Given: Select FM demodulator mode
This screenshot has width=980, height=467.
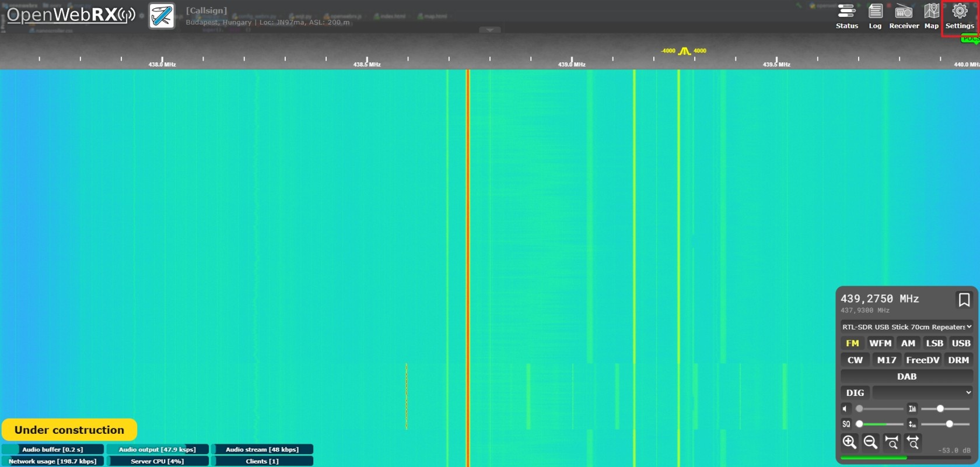Looking at the screenshot, I should (852, 343).
